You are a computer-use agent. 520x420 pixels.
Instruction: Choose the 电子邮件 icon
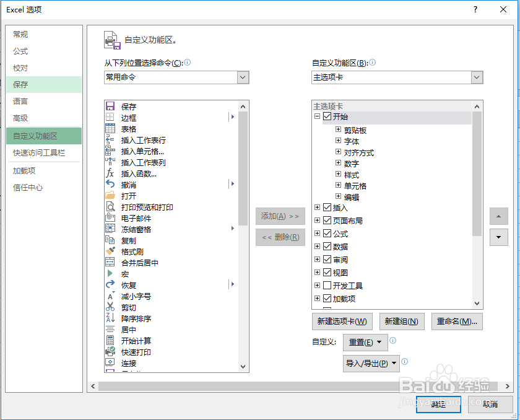[x=110, y=217]
